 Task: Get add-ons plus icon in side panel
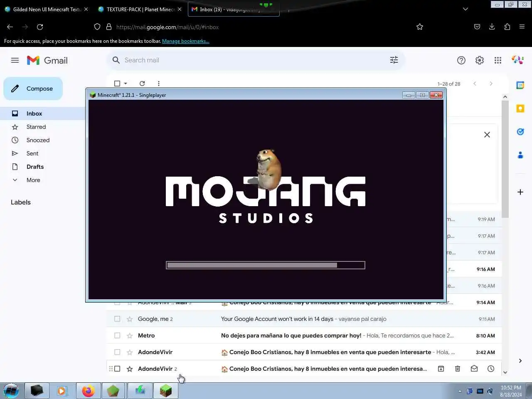coord(520,192)
